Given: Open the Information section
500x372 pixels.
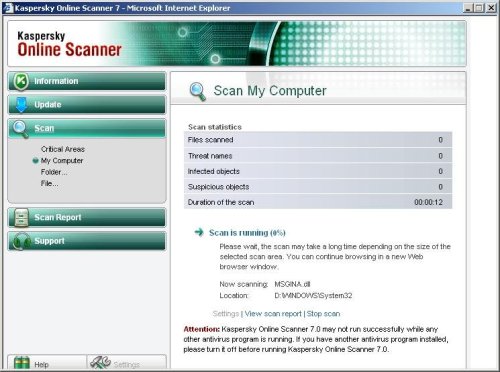Looking at the screenshot, I should pyautogui.click(x=87, y=81).
